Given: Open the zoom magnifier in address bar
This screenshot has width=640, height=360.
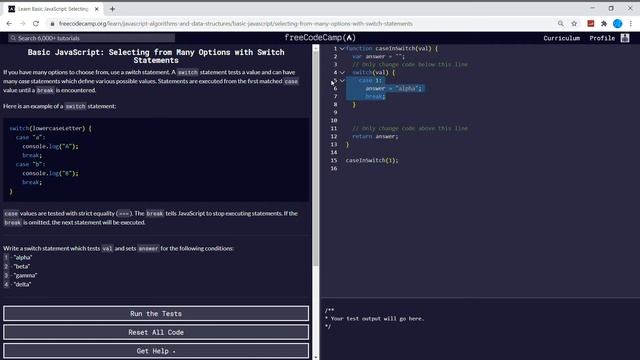Looking at the screenshot, I should point(561,24).
